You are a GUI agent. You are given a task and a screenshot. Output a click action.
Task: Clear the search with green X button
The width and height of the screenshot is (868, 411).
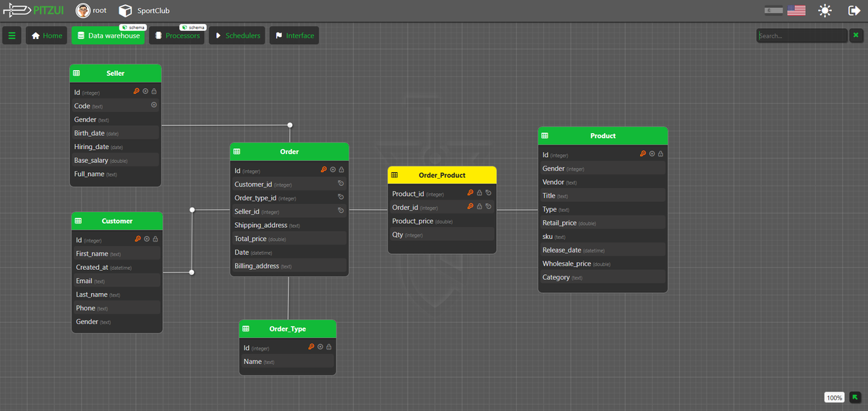855,35
